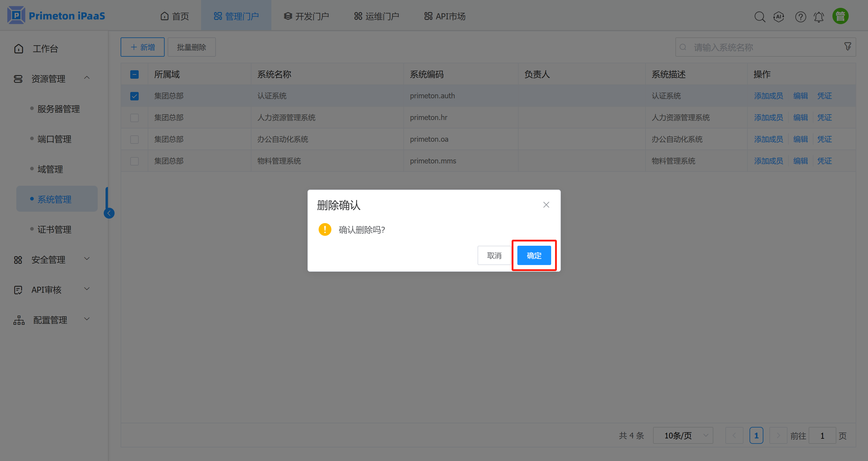The image size is (868, 461).
Task: Click the select-all header checkbox
Action: pos(134,74)
